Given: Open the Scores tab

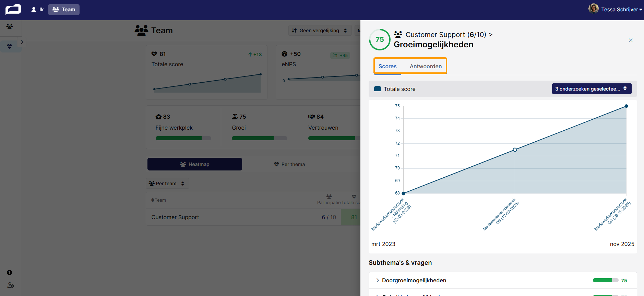Looking at the screenshot, I should [x=387, y=66].
